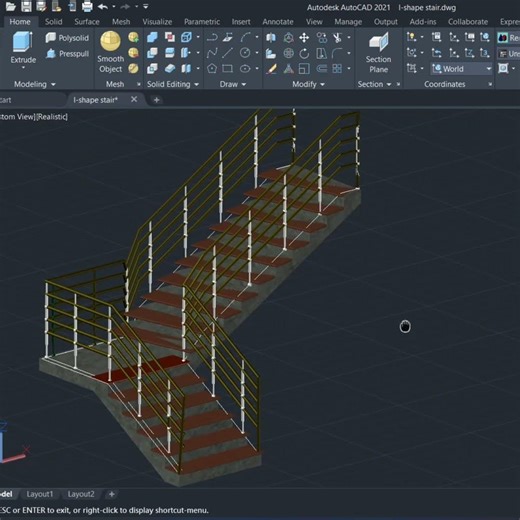520x520 pixels.
Task: Click the Smooth Object sphere icon
Action: click(x=110, y=41)
